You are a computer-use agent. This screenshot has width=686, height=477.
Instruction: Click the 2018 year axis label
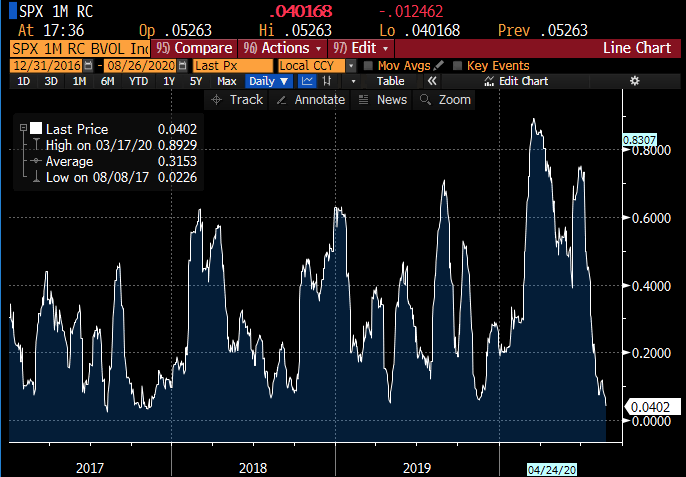[253, 468]
